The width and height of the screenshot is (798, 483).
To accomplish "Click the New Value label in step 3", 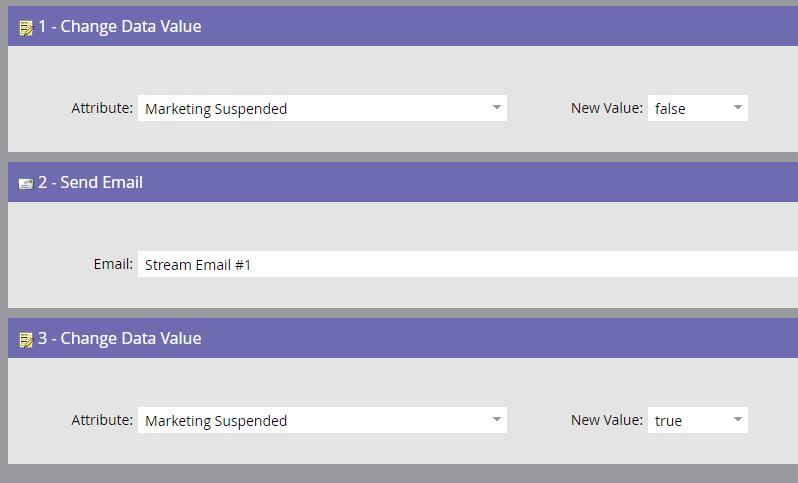I will 607,420.
